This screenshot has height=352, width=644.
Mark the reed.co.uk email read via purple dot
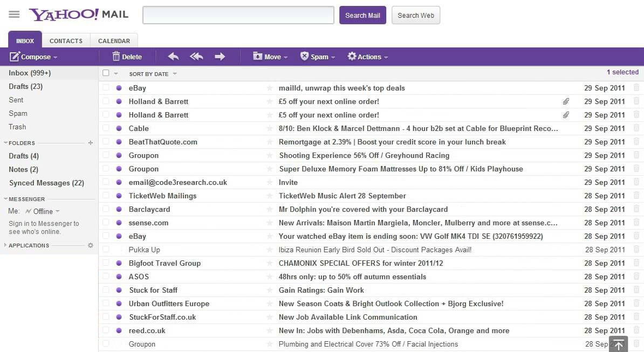click(x=119, y=330)
